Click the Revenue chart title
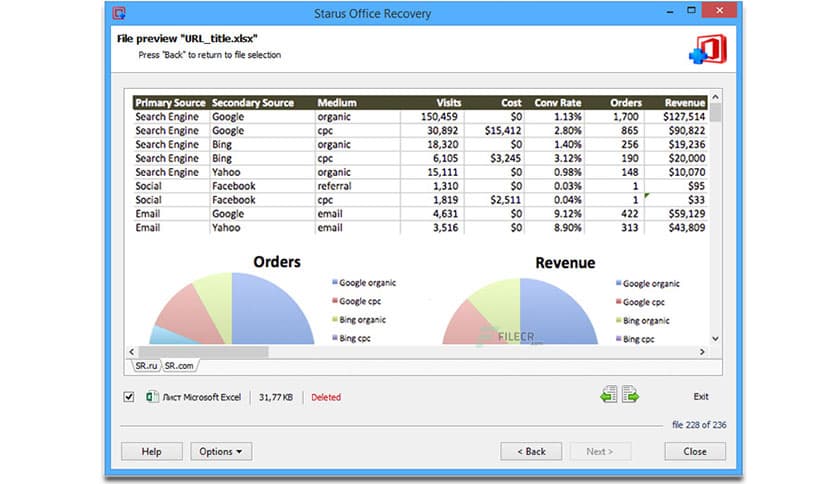This screenshot has height=484, width=836. [x=565, y=263]
